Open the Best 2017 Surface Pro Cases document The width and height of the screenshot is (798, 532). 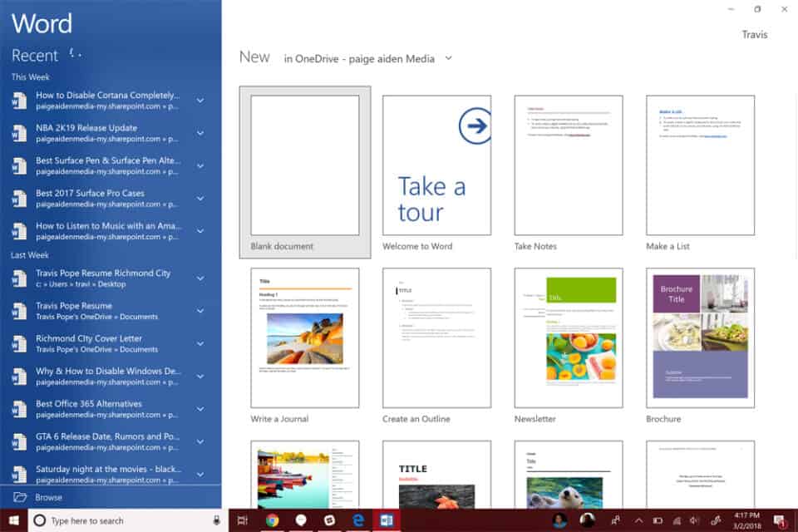pyautogui.click(x=107, y=199)
